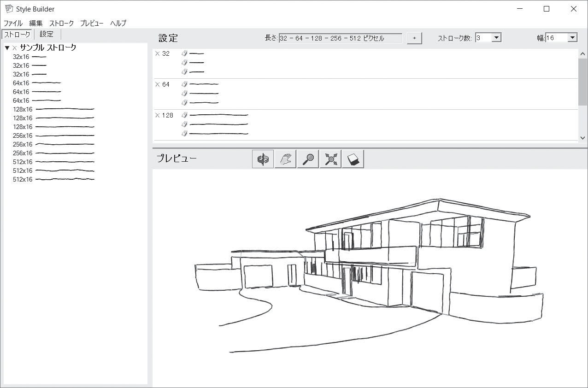Click the third stroke icon in the 128 group
The height and width of the screenshot is (388, 588).
[185, 133]
